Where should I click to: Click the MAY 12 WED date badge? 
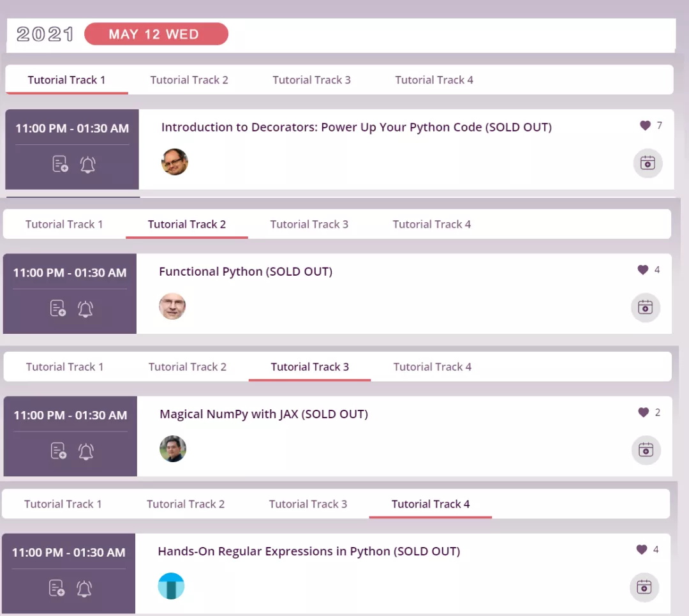pyautogui.click(x=156, y=34)
